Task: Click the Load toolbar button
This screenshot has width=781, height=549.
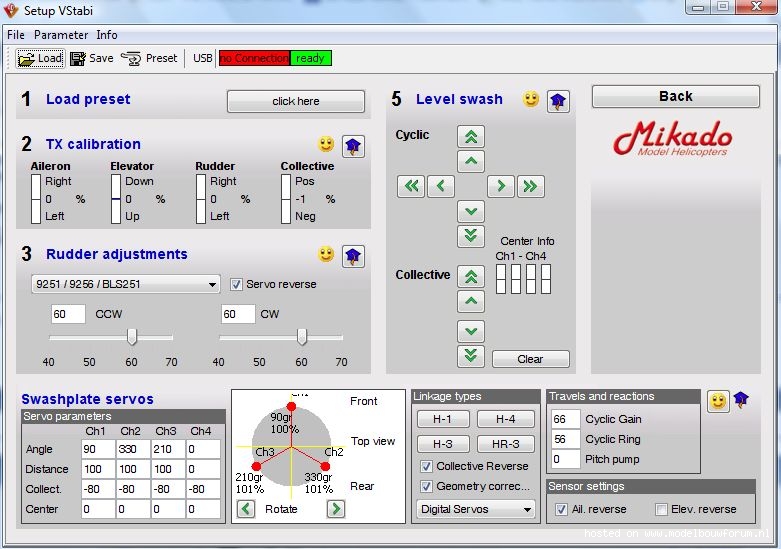Action: pyautogui.click(x=40, y=58)
